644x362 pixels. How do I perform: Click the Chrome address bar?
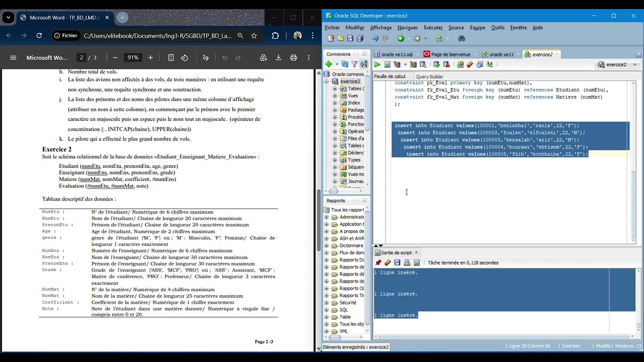click(x=156, y=36)
